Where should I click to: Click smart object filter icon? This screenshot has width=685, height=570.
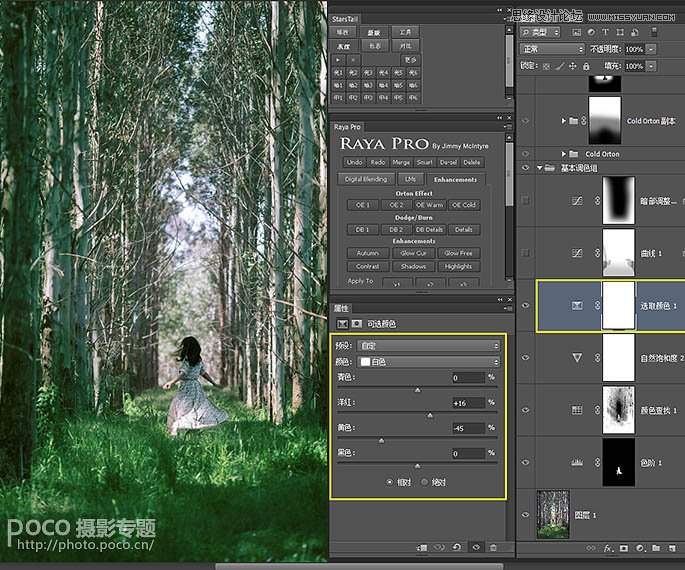click(635, 32)
